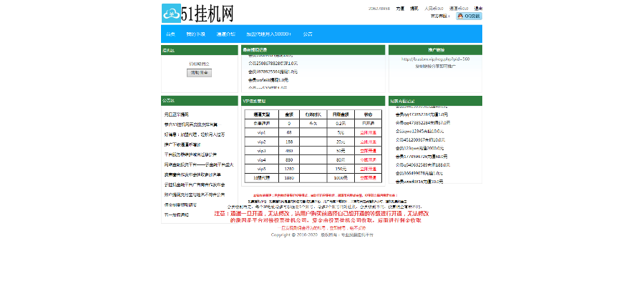Click withdrawal record 会员2508678828提现1.0元
This screenshot has width=644, height=296.
click(x=273, y=64)
